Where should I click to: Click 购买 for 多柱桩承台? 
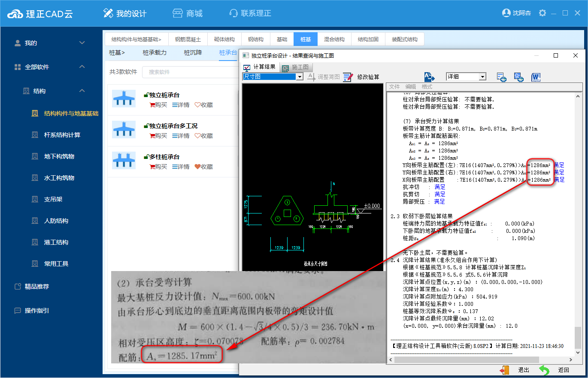158,167
